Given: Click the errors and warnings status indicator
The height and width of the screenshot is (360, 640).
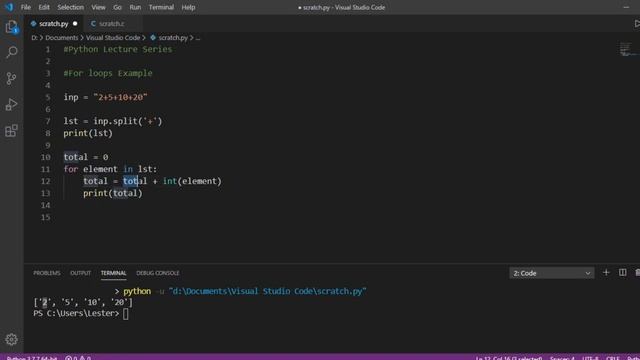Looking at the screenshot, I should 78,358.
